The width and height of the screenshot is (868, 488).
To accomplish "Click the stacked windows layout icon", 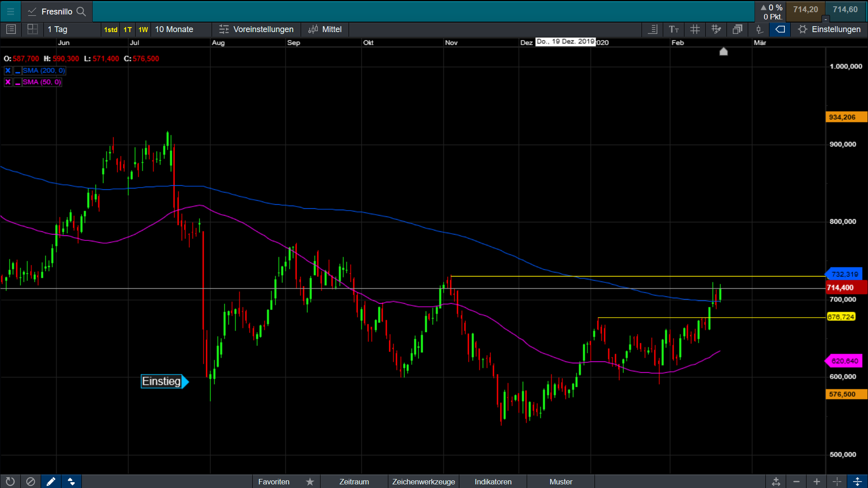I will [737, 29].
